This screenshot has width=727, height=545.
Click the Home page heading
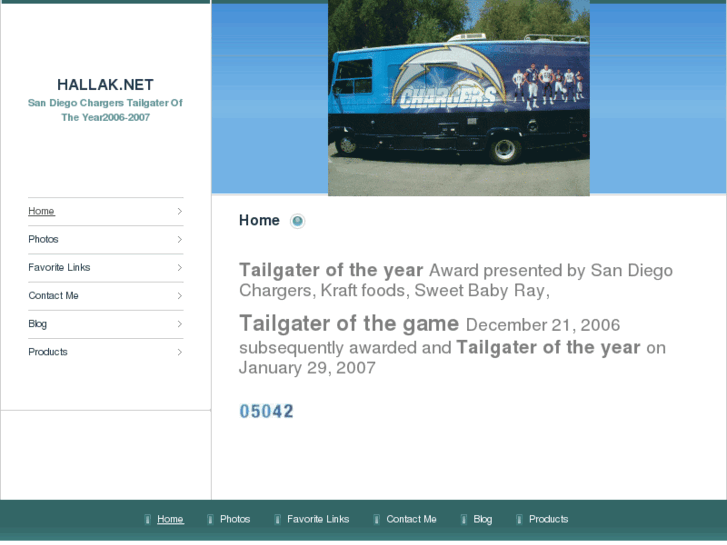point(259,220)
